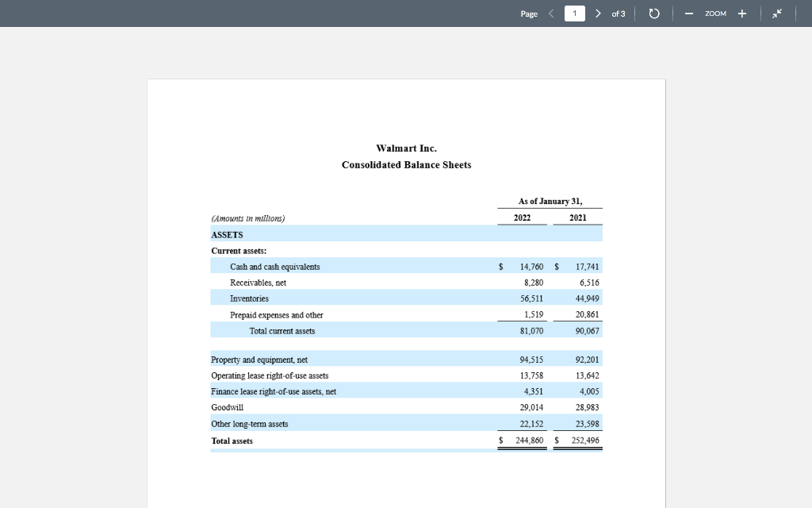Click the shrink-to-fit arrows icon
Image resolution: width=812 pixels, height=508 pixels.
click(778, 13)
